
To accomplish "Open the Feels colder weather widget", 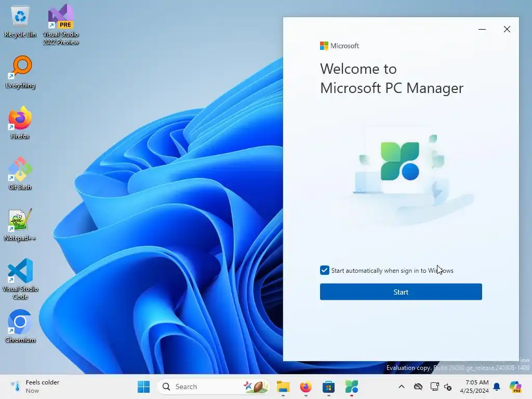I will click(x=35, y=387).
